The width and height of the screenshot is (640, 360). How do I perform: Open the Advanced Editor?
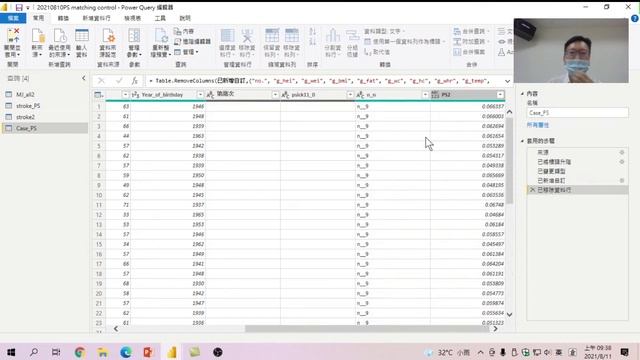coord(192,42)
